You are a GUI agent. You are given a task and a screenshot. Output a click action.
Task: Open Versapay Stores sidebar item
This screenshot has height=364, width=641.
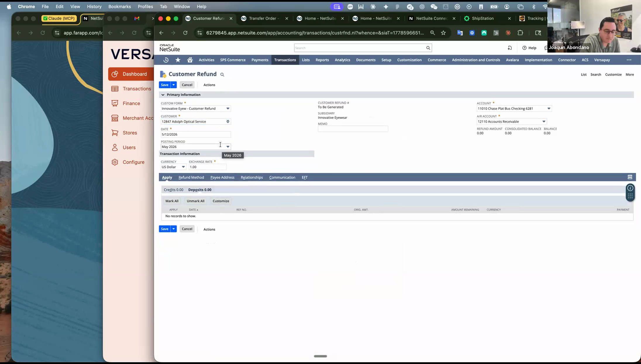pos(124,133)
